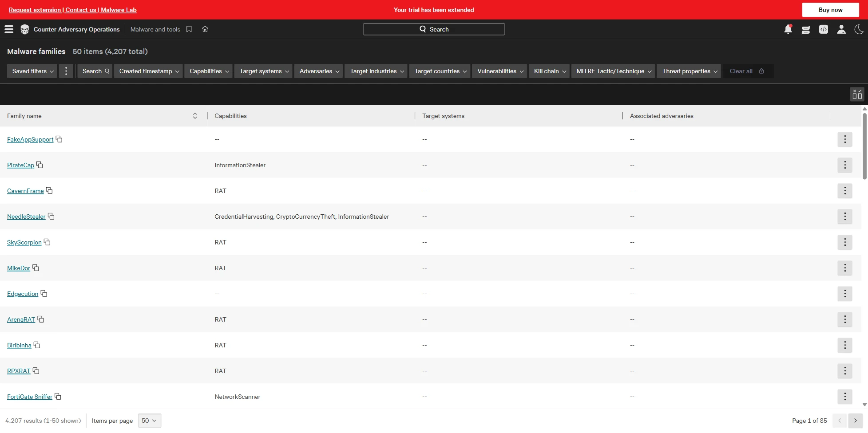Viewport: 868px width, 433px height.
Task: Click Associated adversaries column header
Action: point(662,116)
